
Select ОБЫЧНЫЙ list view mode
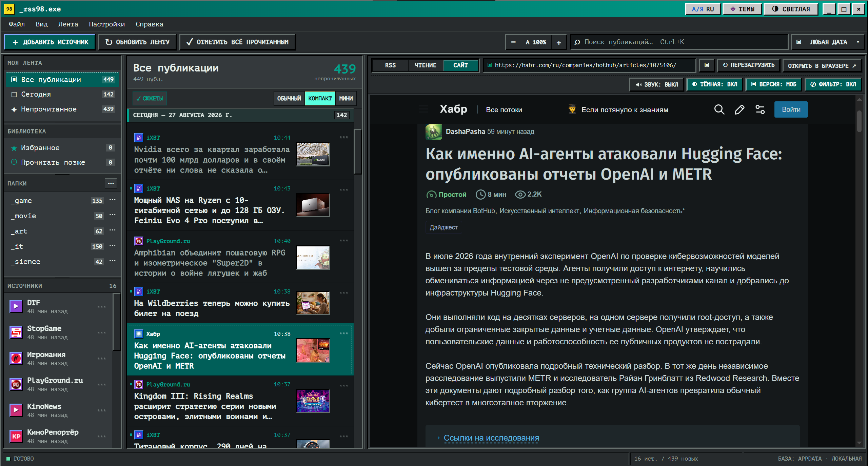(x=289, y=98)
